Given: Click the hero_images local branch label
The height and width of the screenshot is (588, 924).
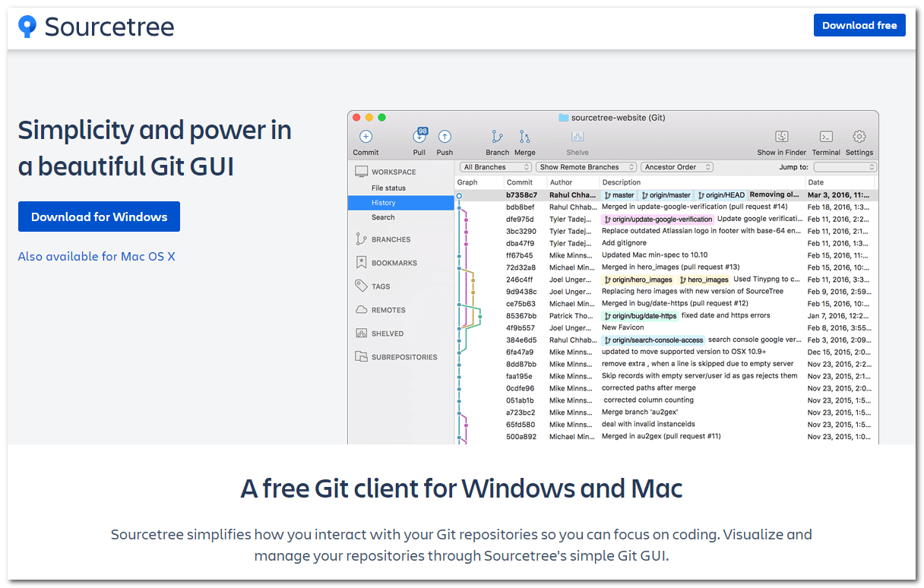Looking at the screenshot, I should coord(703,280).
